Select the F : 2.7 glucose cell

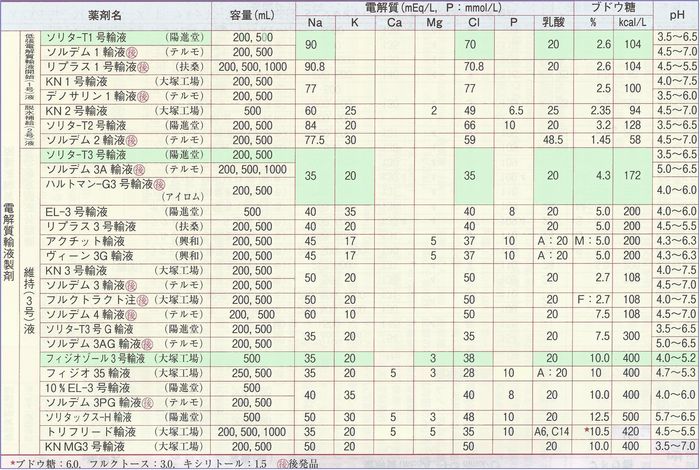click(x=594, y=299)
